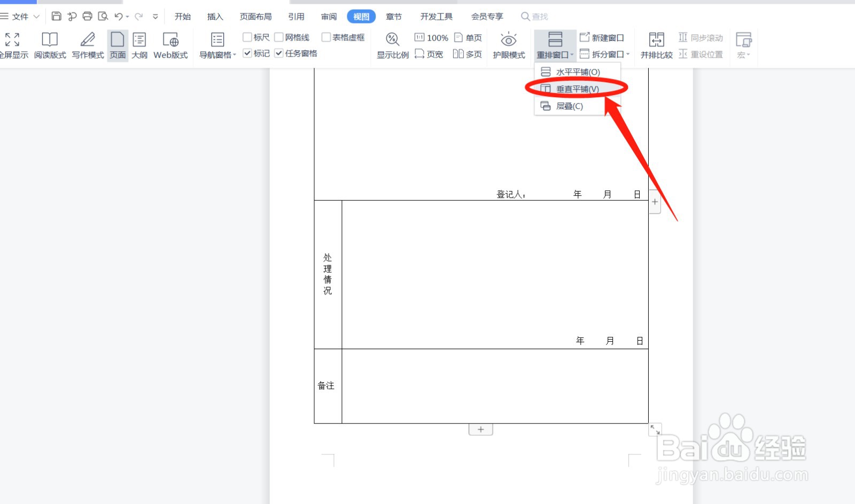The height and width of the screenshot is (504, 855).
Task: Expand the 拆分窗口 dropdown arrow
Action: click(628, 54)
